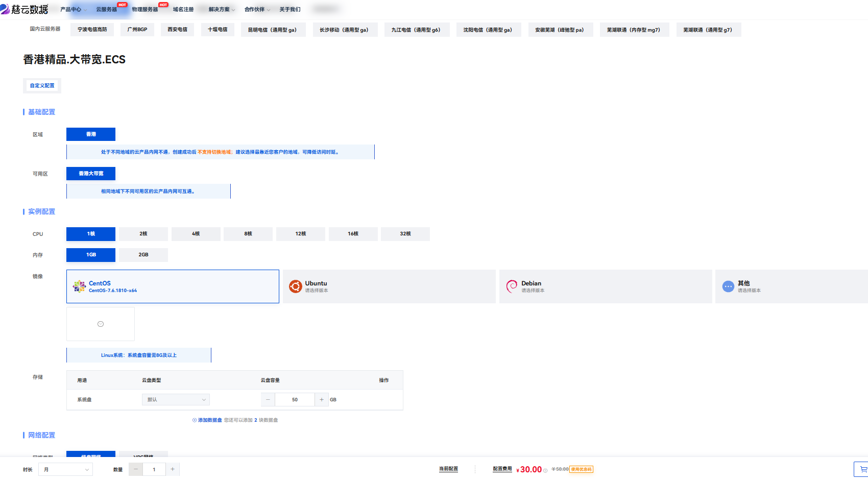Select the CentOS image icon

pos(79,286)
